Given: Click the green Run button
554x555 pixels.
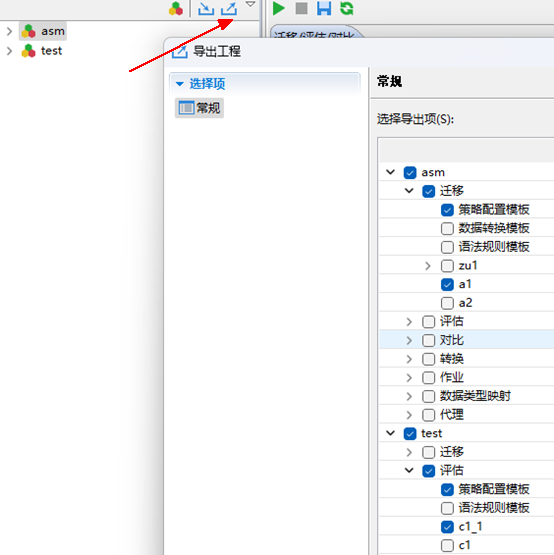Looking at the screenshot, I should pyautogui.click(x=279, y=8).
